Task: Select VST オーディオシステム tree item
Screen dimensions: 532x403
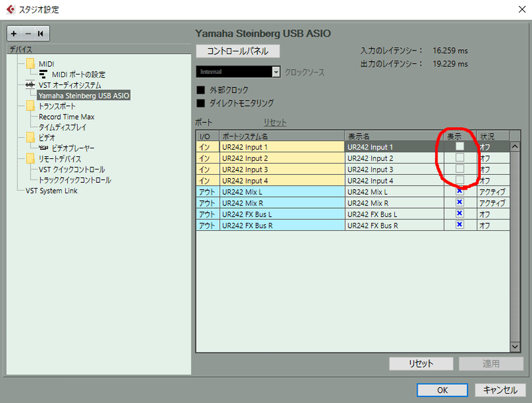Action: pyautogui.click(x=70, y=85)
